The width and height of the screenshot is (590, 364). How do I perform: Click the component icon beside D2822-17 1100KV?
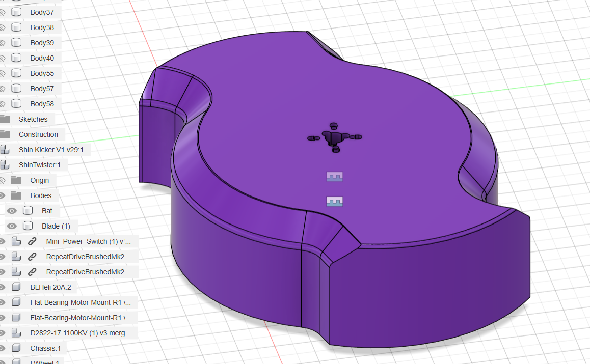pos(16,333)
